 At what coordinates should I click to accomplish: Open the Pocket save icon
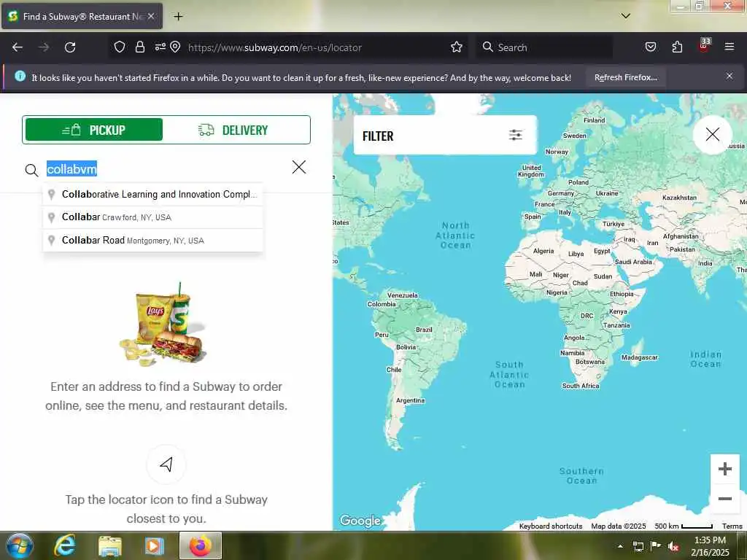click(650, 47)
